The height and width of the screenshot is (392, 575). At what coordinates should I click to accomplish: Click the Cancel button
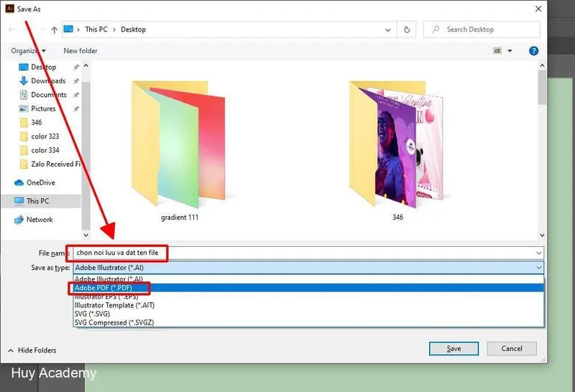512,349
